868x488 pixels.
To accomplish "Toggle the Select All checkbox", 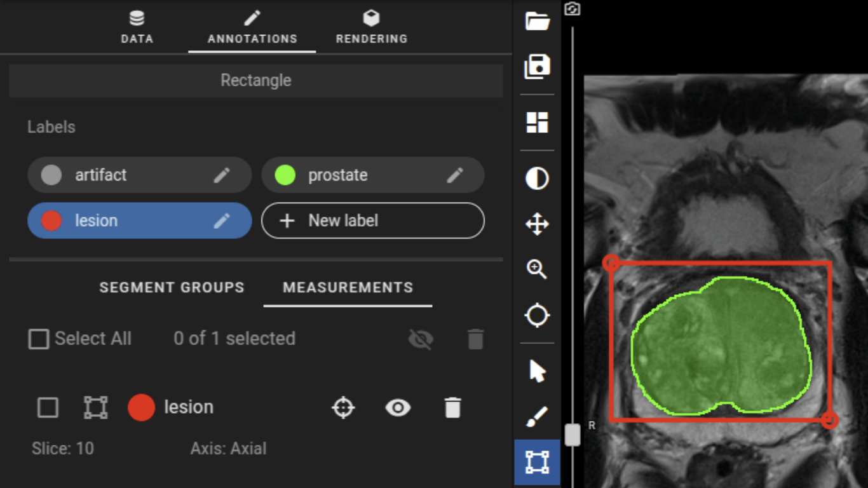I will click(39, 339).
